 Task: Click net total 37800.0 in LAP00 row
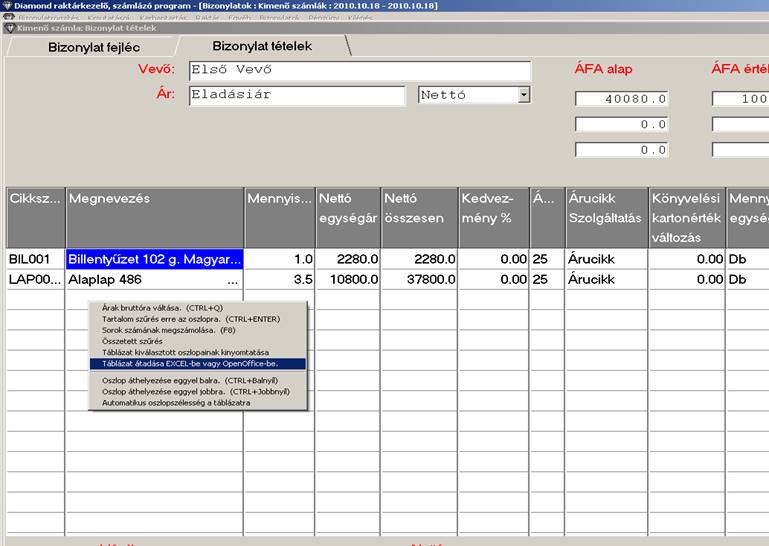pos(419,280)
